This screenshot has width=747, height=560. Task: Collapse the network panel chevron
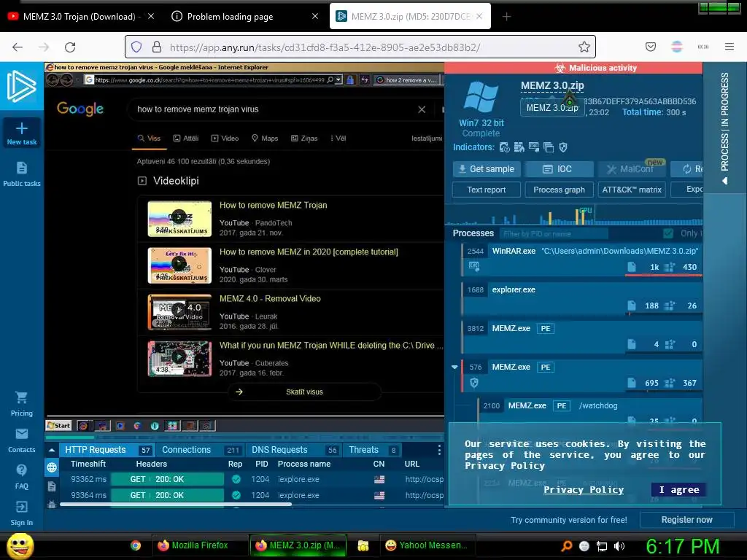point(52,450)
